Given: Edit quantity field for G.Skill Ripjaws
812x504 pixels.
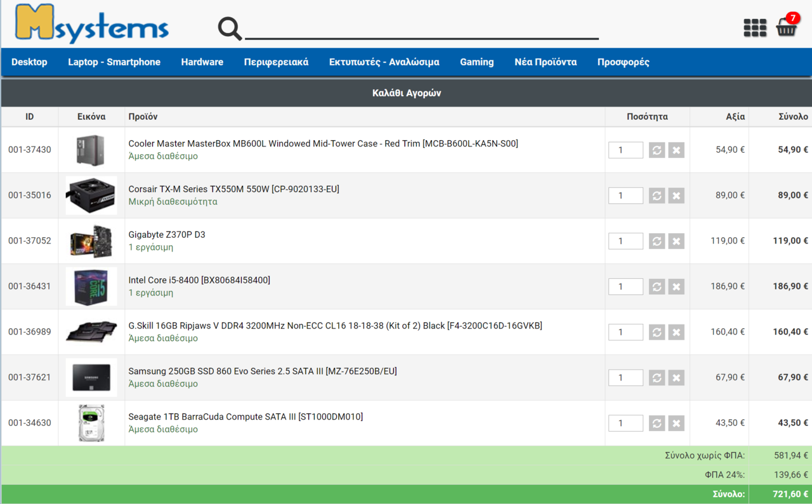Looking at the screenshot, I should (x=625, y=332).
